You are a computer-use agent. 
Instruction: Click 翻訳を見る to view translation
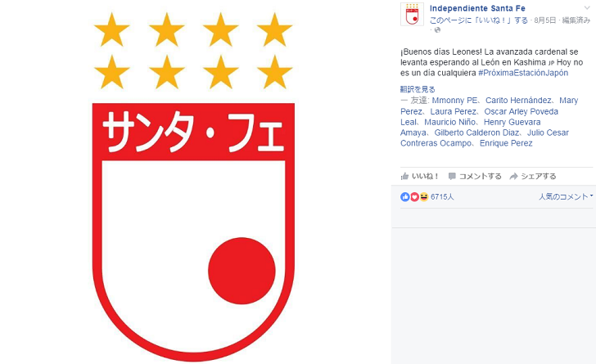point(418,89)
